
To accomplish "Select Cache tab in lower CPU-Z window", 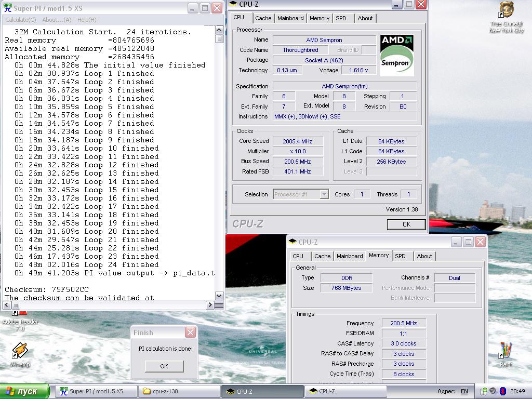I will (x=322, y=256).
